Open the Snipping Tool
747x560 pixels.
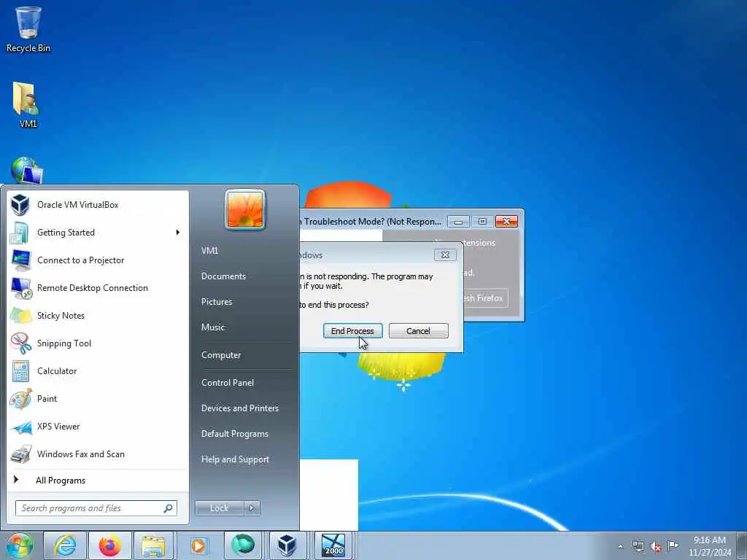(98, 343)
